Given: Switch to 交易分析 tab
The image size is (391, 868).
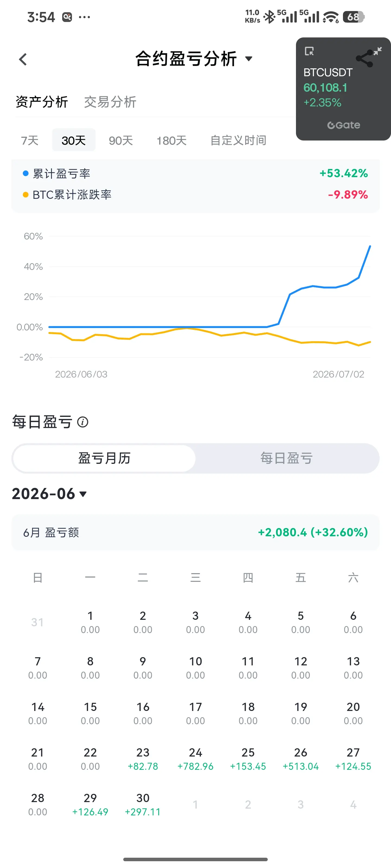Looking at the screenshot, I should pyautogui.click(x=110, y=102).
